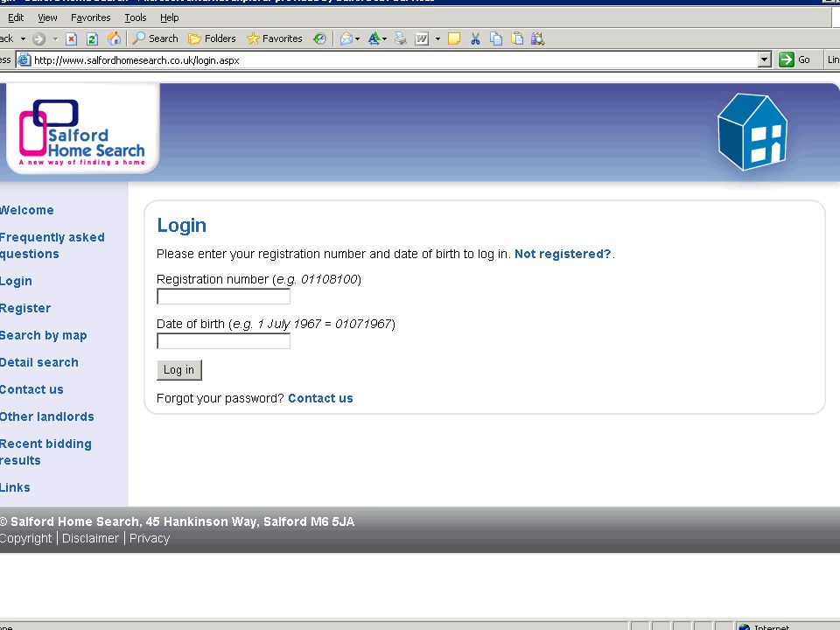Open the Register sidebar link

point(25,308)
